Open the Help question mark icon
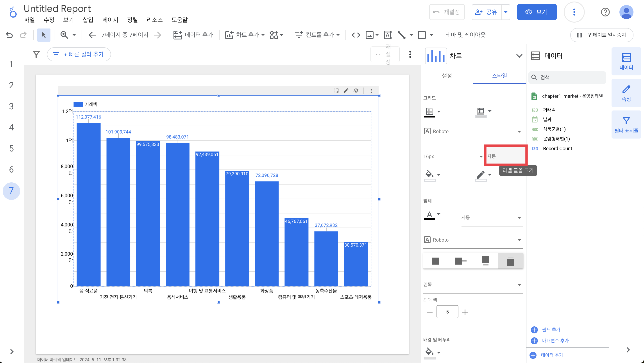 coord(605,12)
